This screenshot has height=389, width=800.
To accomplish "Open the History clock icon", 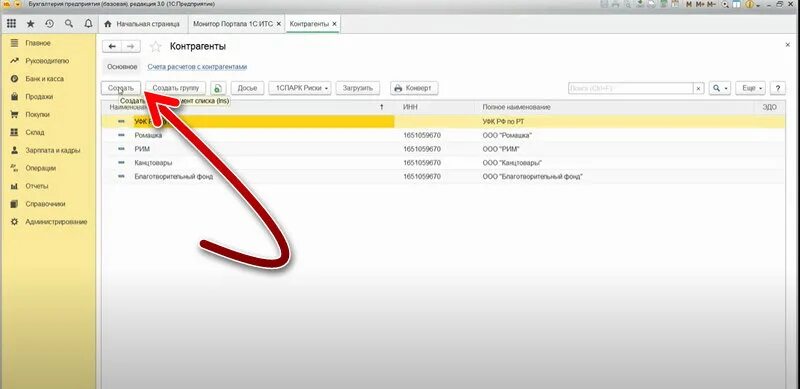I will point(49,23).
